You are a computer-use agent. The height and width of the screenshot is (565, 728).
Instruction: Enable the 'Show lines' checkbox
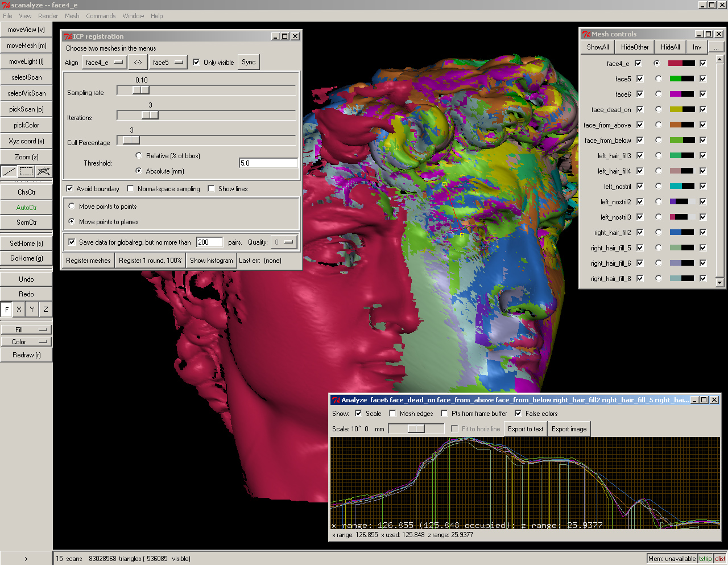(x=211, y=189)
